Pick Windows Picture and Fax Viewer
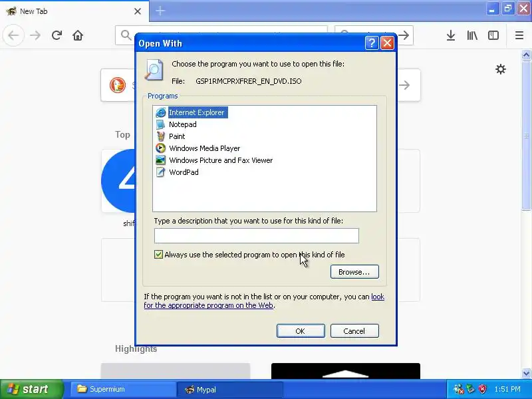Viewport: 532px width, 399px height. pyautogui.click(x=221, y=160)
